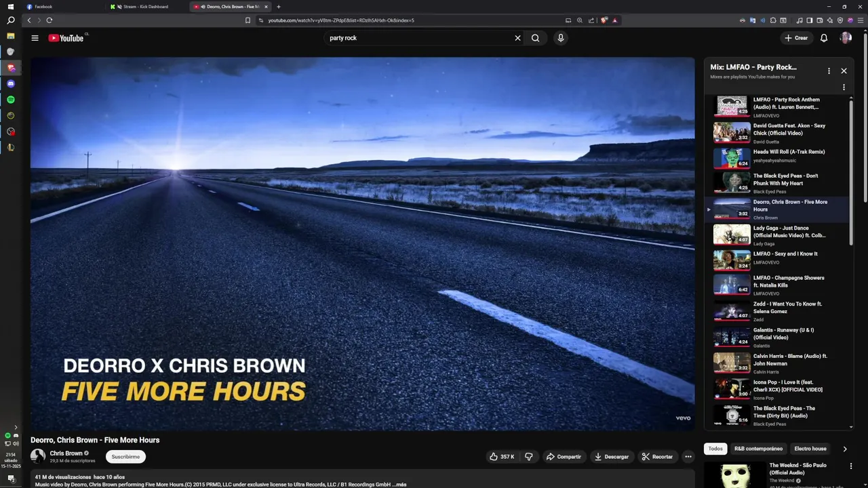Open Discord from the taskbar
This screenshot has width=868, height=488.
(11, 84)
